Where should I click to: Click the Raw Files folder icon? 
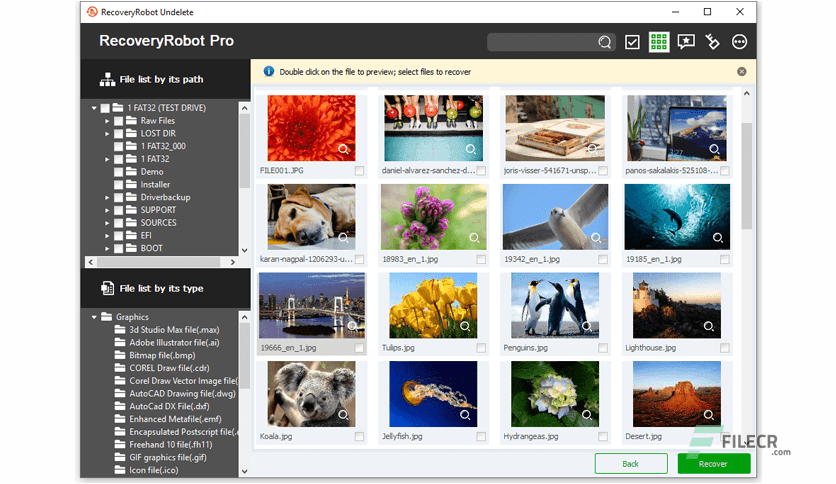coord(131,120)
